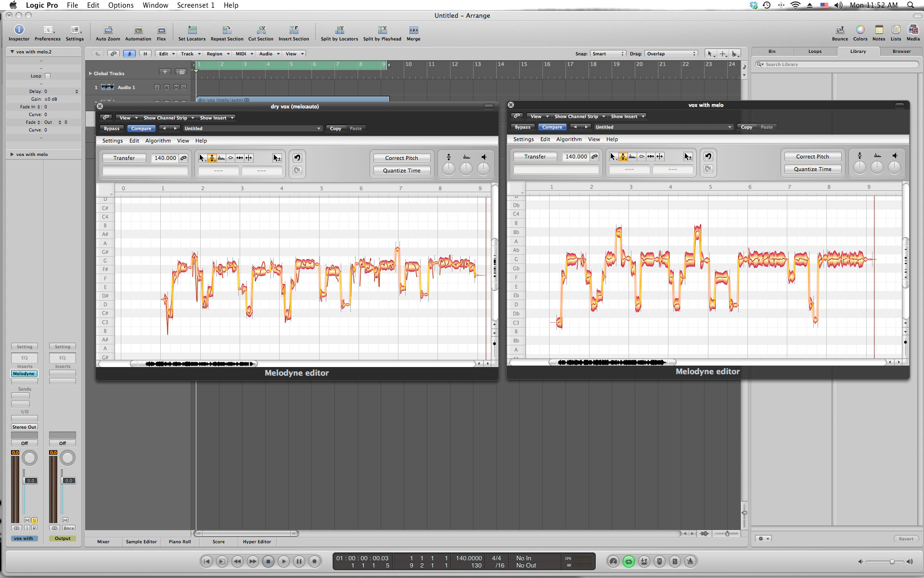This screenshot has width=924, height=578.
Task: Switch to the Loops tab
Action: (815, 52)
